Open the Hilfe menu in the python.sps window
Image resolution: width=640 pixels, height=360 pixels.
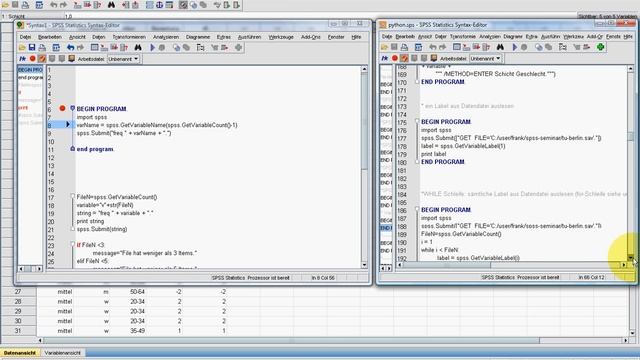[x=628, y=37]
